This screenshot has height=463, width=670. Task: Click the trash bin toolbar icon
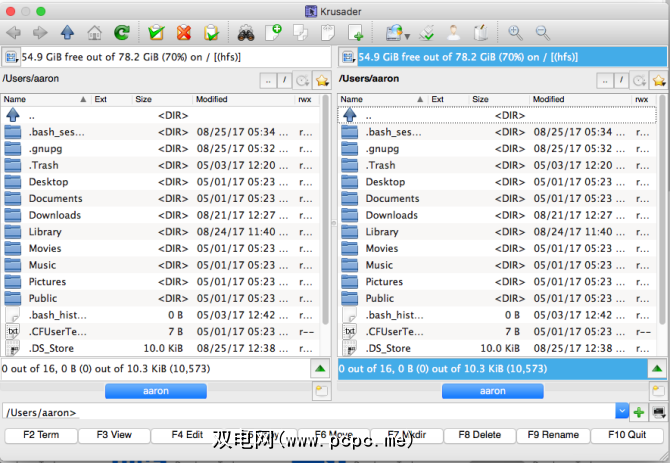click(481, 32)
